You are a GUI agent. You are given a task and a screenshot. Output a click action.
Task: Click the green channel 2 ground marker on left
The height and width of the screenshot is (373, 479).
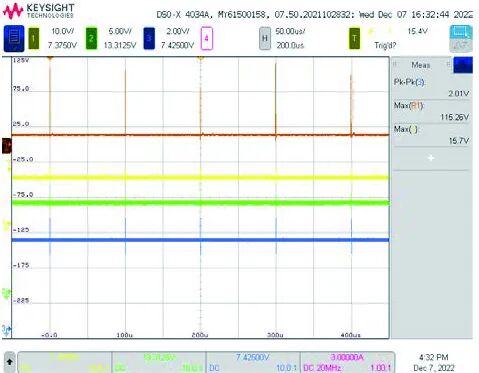pos(6,294)
